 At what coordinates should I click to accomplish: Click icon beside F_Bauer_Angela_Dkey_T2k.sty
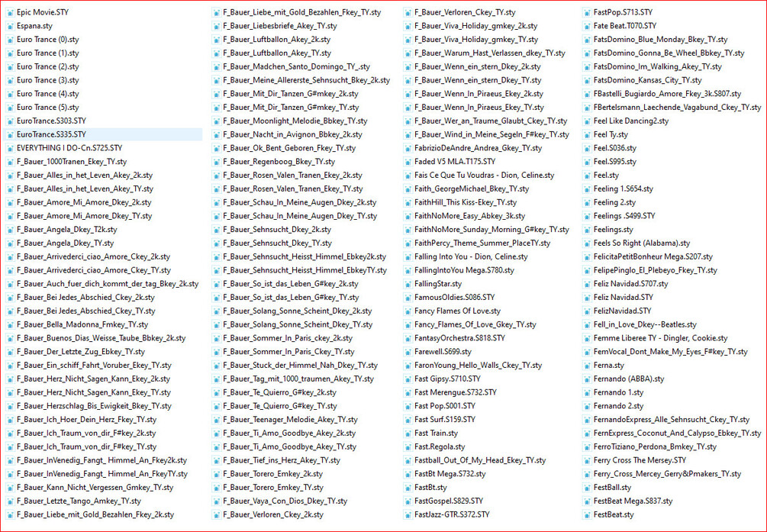pos(10,230)
